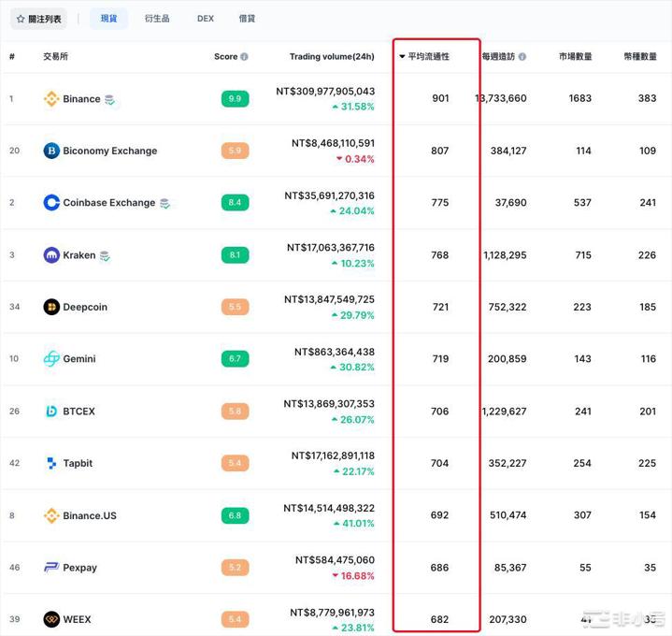
Task: Click Biconomy's 5.9 score badge
Action: click(x=235, y=151)
